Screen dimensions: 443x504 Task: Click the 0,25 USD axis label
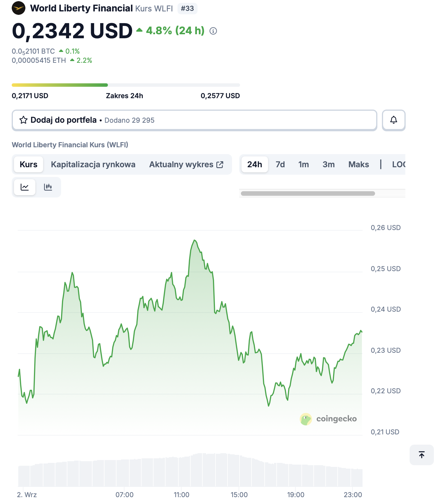(x=386, y=269)
